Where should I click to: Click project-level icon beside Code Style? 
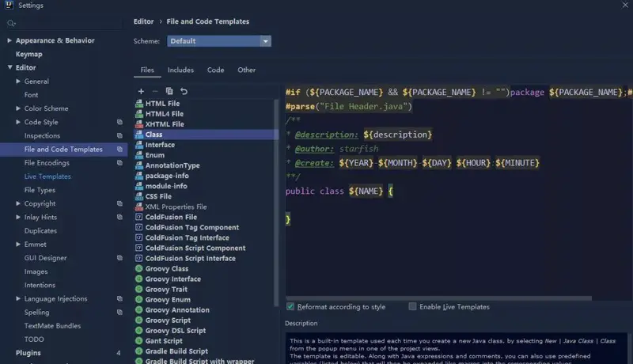[119, 122]
